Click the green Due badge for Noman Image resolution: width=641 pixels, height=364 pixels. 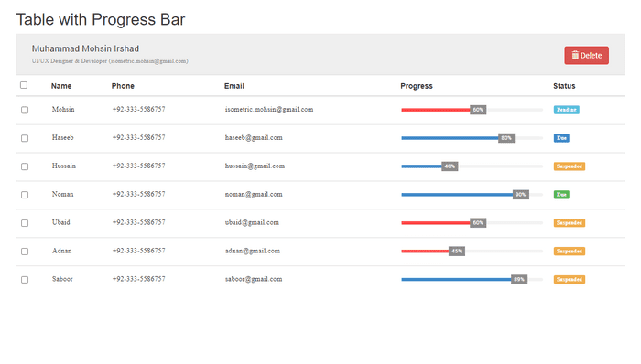click(x=561, y=195)
